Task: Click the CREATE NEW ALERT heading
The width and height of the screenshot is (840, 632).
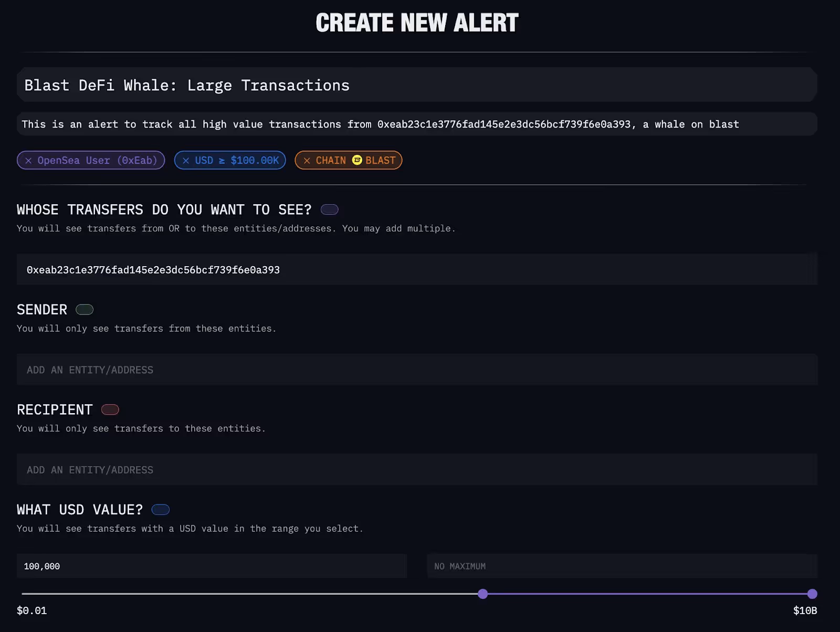Action: (417, 23)
